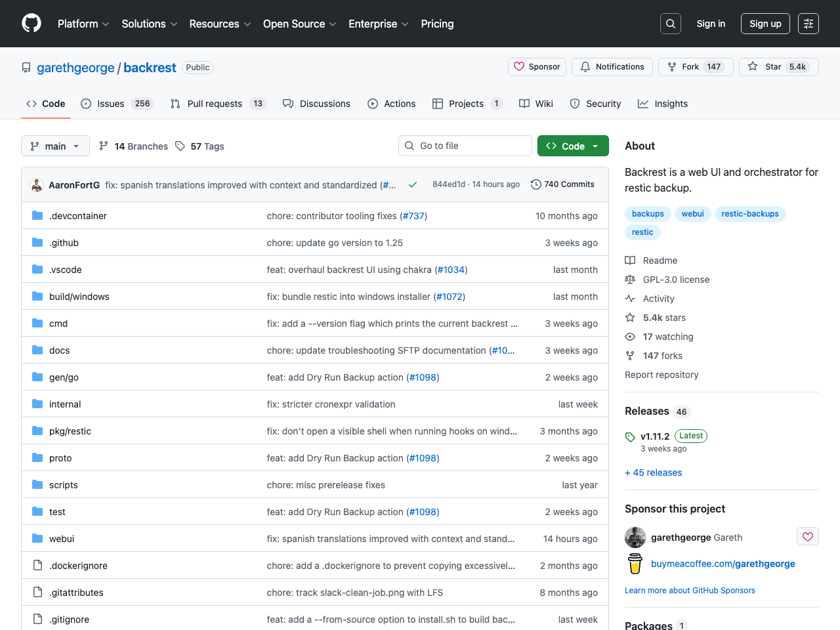Star the backrest repository

click(778, 67)
